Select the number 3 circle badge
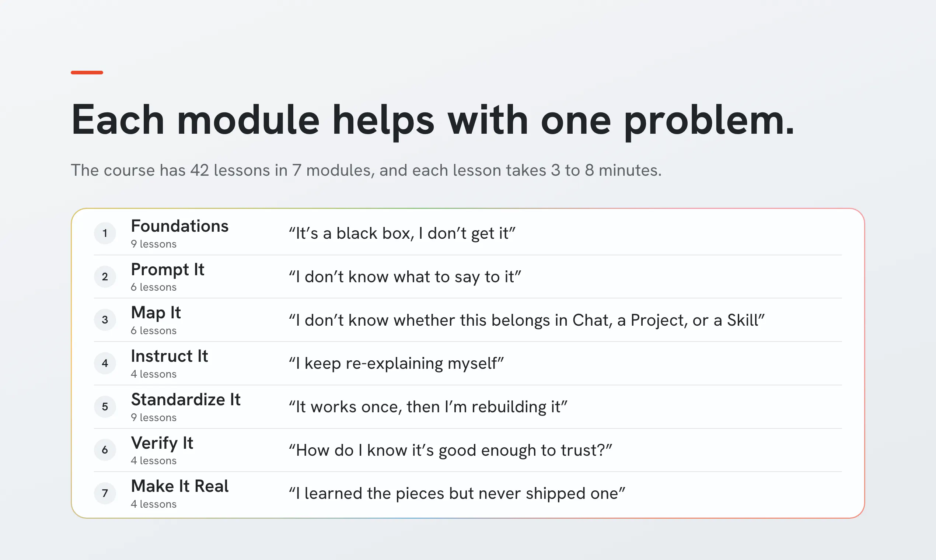This screenshot has width=936, height=560. click(105, 320)
